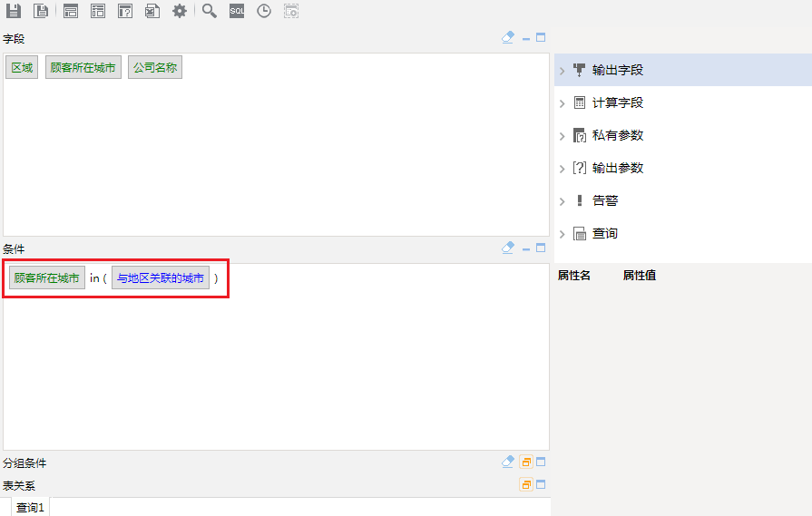Image resolution: width=812 pixels, height=516 pixels.
Task: Maximize the 分组条件 panel
Action: [x=541, y=462]
